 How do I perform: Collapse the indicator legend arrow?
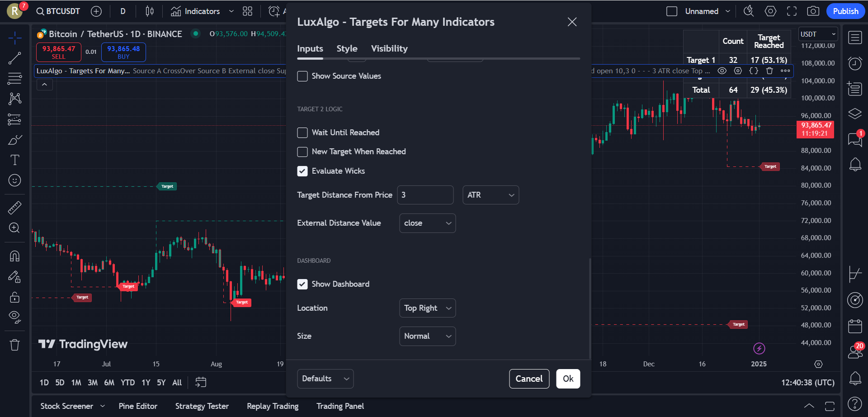tap(44, 85)
